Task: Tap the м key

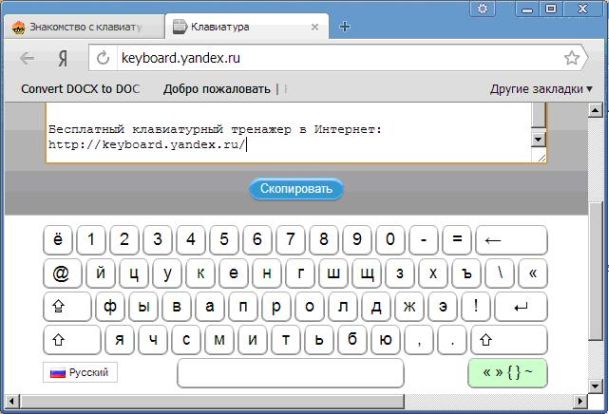Action: (x=219, y=340)
